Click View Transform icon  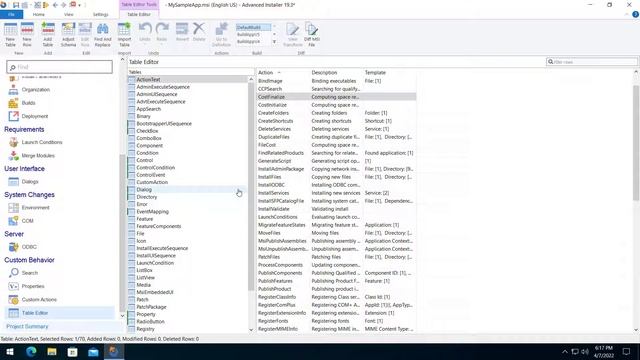pyautogui.click(x=293, y=34)
